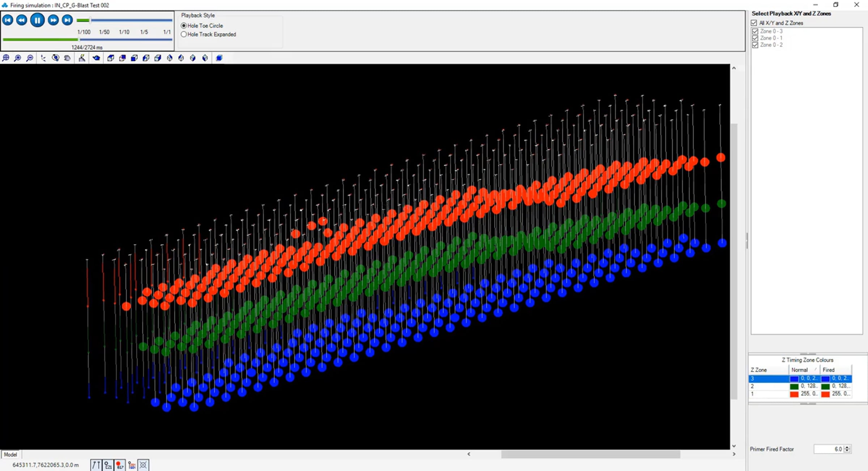Screen dimensions: 868x471
Task: Click the vertical scrollbar thumb
Action: (x=734, y=261)
